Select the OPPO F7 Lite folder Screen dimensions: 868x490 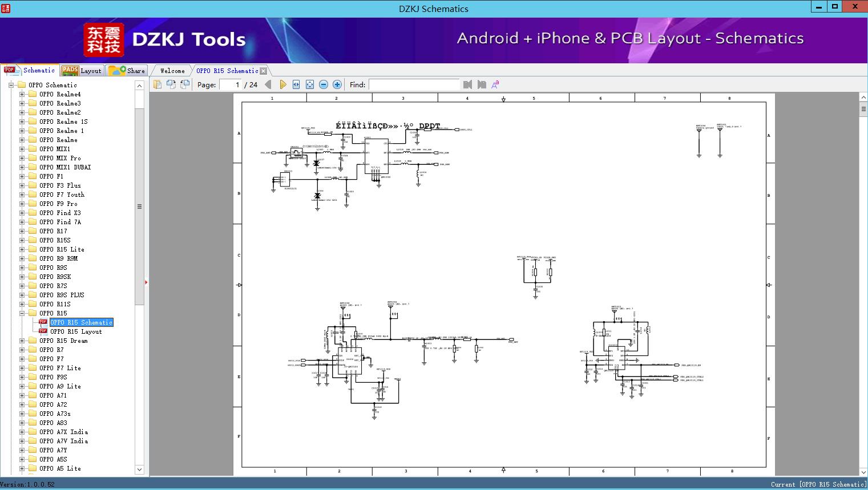point(60,368)
